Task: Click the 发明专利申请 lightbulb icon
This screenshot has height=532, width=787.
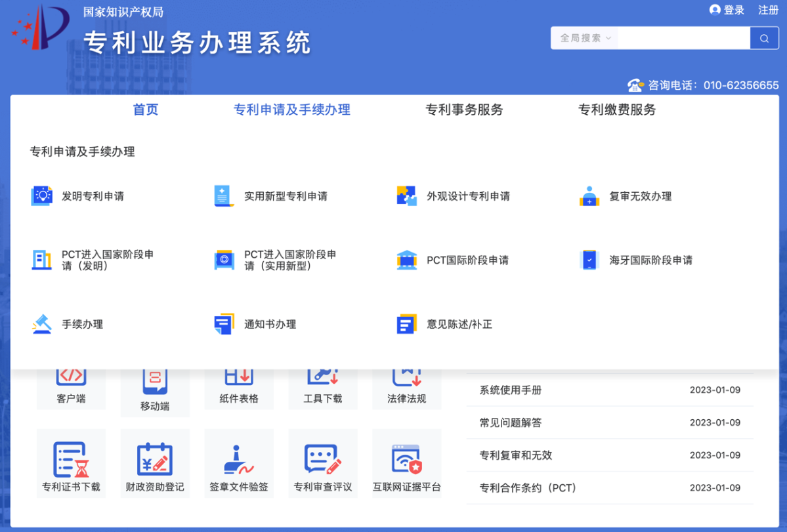Action: point(42,196)
